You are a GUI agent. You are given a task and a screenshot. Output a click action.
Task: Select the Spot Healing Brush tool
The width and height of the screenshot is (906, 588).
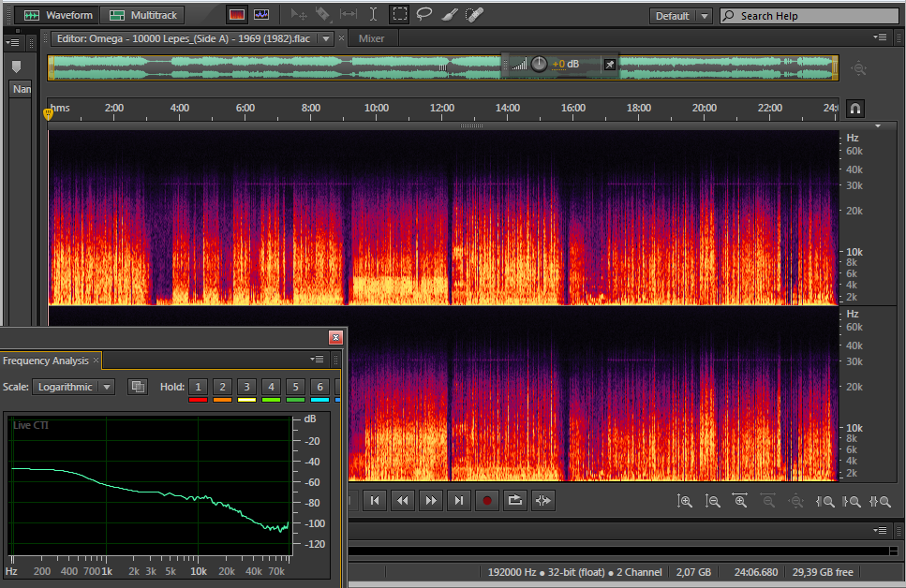(474, 14)
